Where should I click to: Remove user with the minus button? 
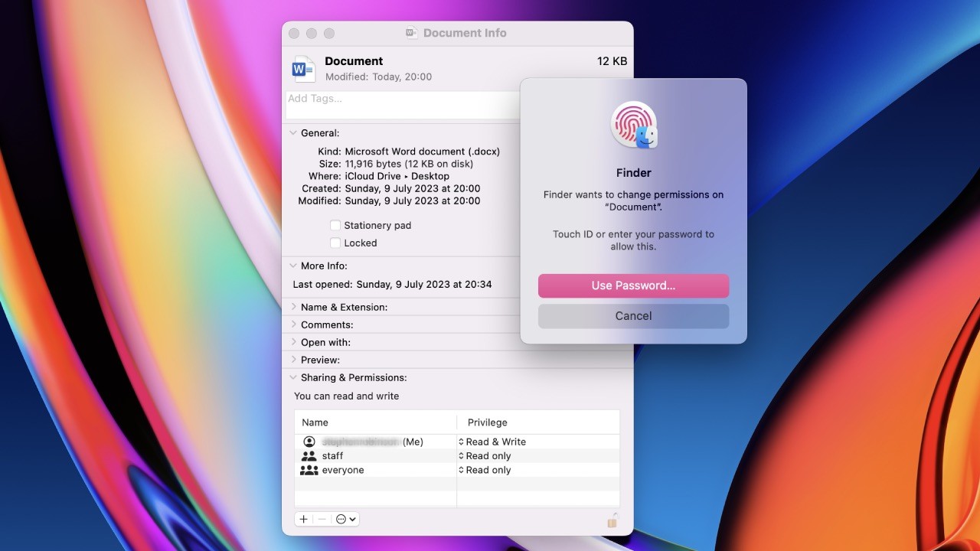coord(322,519)
